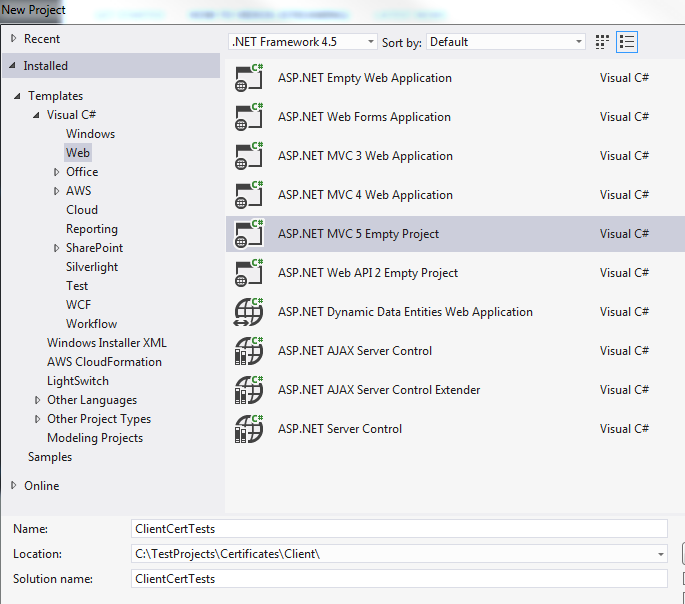685x604 pixels.
Task: Select AWS CloudFormation templates
Action: 104,362
